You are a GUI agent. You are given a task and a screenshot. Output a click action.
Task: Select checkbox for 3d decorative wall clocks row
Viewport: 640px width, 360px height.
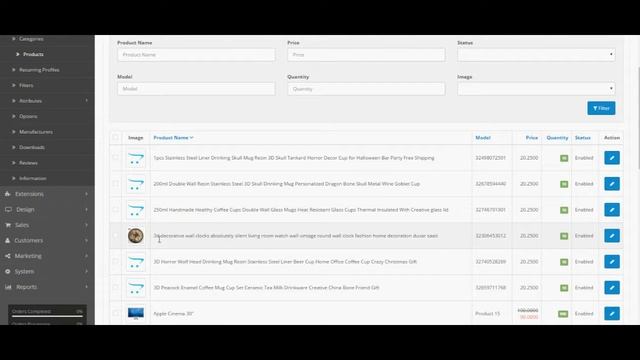pos(116,236)
